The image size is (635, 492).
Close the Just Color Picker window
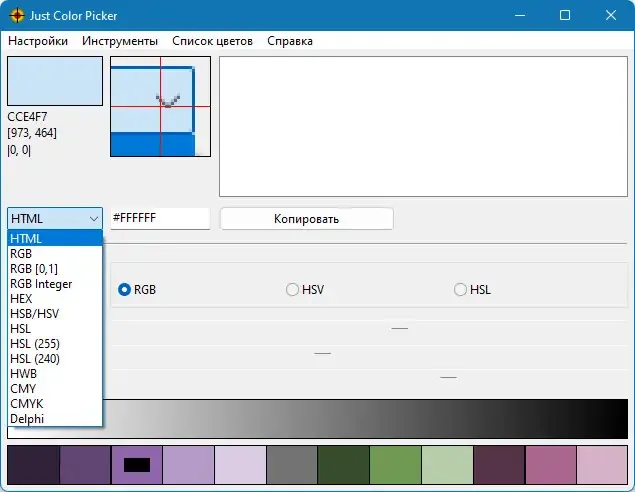point(611,15)
